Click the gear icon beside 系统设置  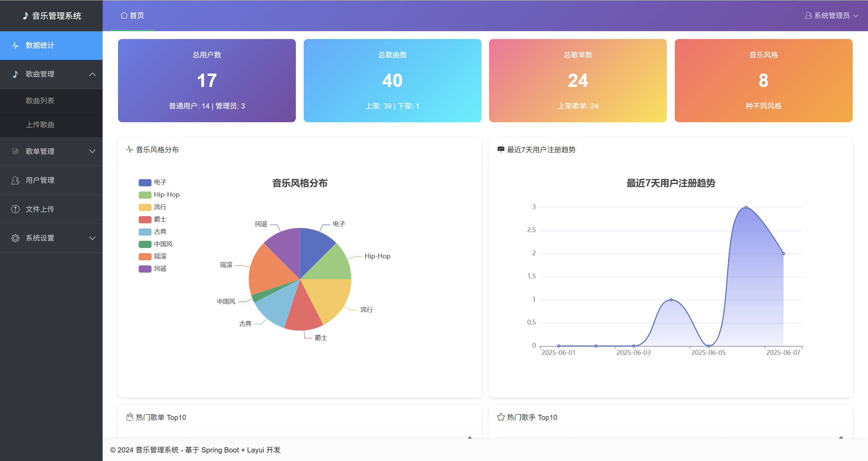pyautogui.click(x=15, y=238)
